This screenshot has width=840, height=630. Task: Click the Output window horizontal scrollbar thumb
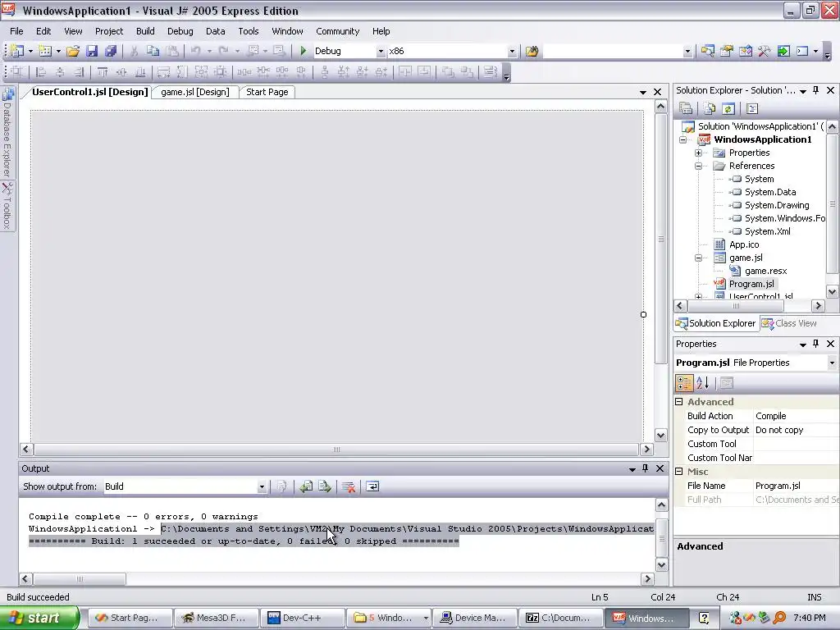click(x=80, y=579)
